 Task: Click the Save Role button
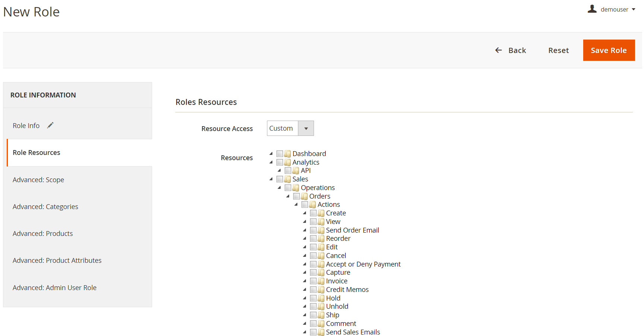click(609, 50)
